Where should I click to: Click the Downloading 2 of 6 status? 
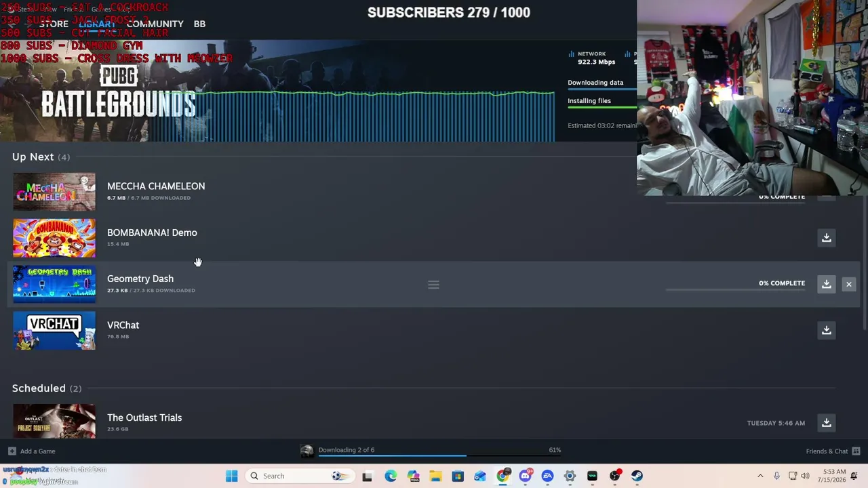(x=347, y=450)
